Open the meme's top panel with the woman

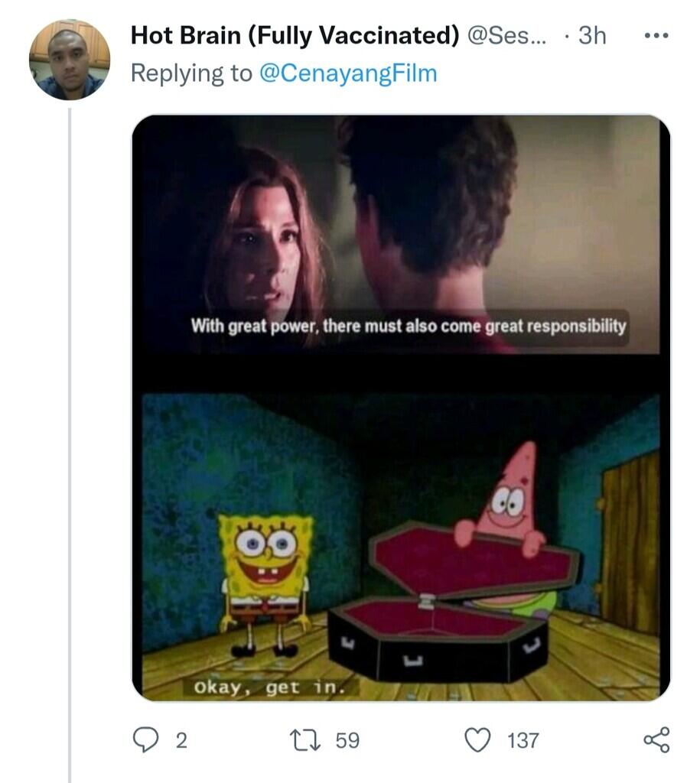[x=398, y=229]
